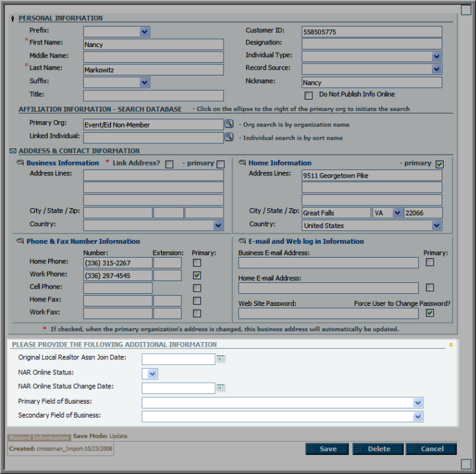Open the Record Information tab

(x=39, y=438)
